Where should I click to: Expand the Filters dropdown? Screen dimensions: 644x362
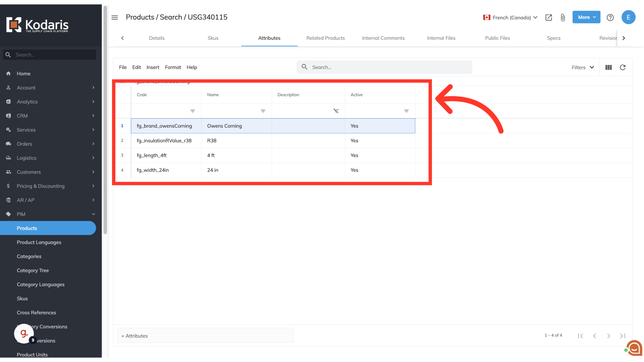click(x=583, y=67)
